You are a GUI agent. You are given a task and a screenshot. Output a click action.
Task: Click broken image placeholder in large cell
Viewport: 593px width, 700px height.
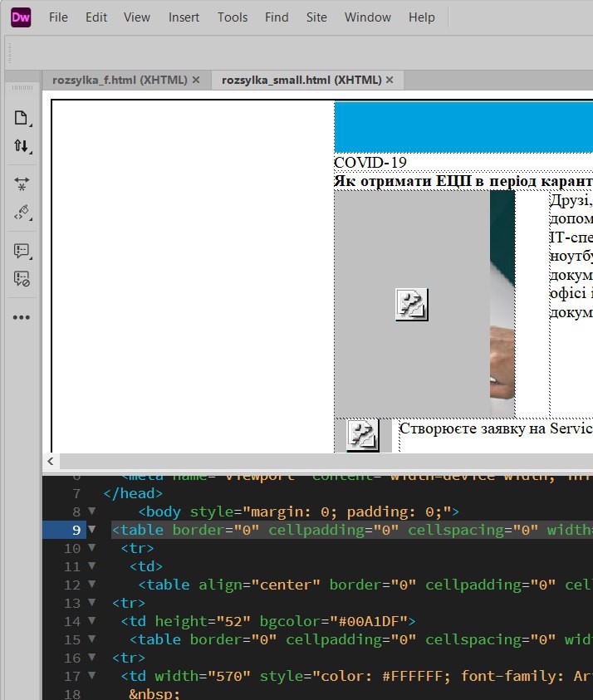coord(411,305)
